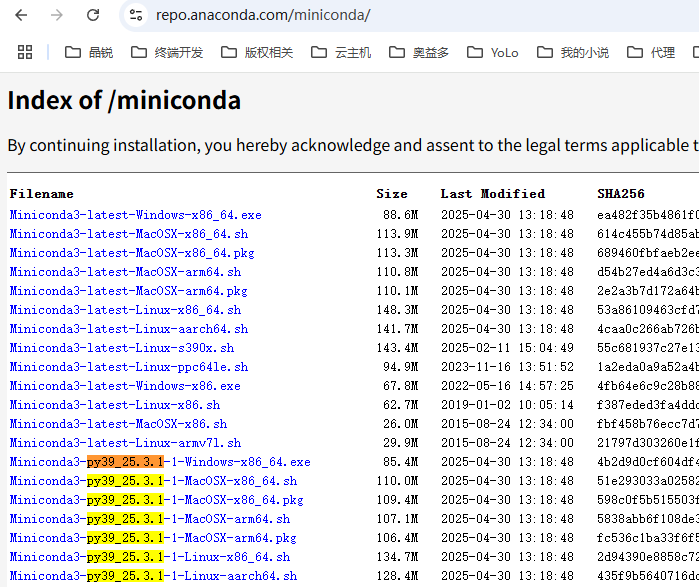Click the Filename column header

(x=41, y=194)
